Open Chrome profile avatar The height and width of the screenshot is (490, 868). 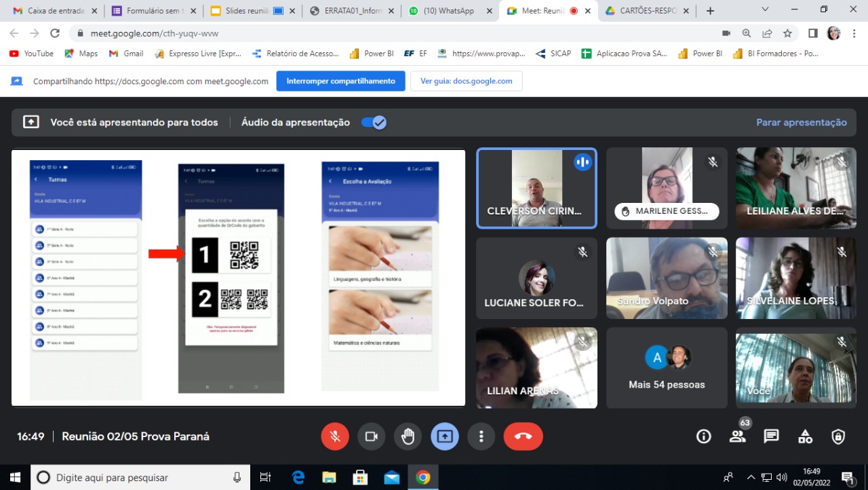coord(833,33)
